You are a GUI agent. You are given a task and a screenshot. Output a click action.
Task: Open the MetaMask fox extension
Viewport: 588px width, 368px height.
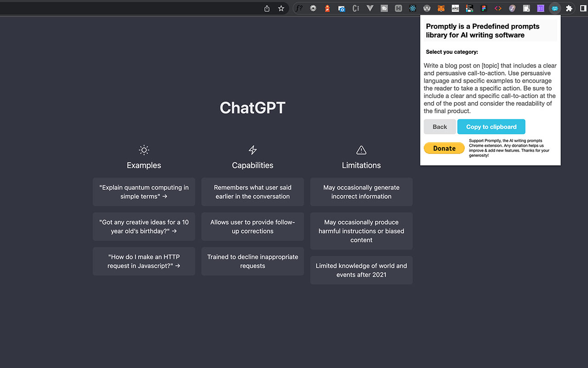pyautogui.click(x=441, y=8)
